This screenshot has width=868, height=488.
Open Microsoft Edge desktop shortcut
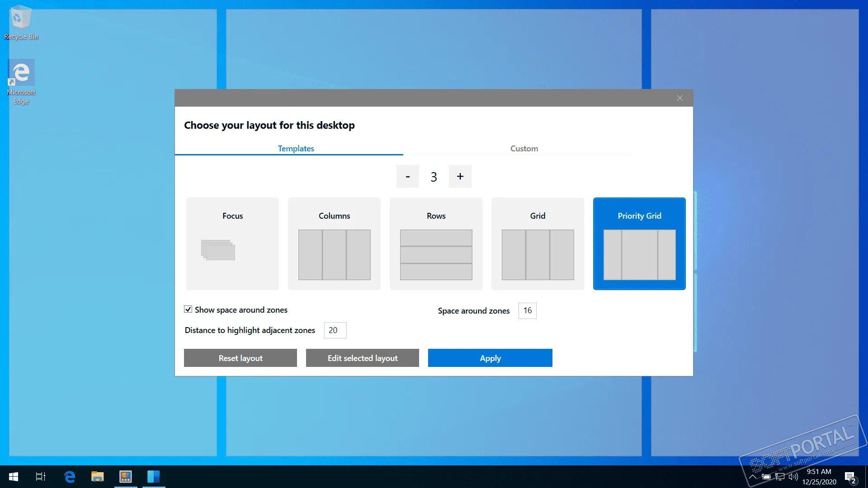[x=21, y=82]
